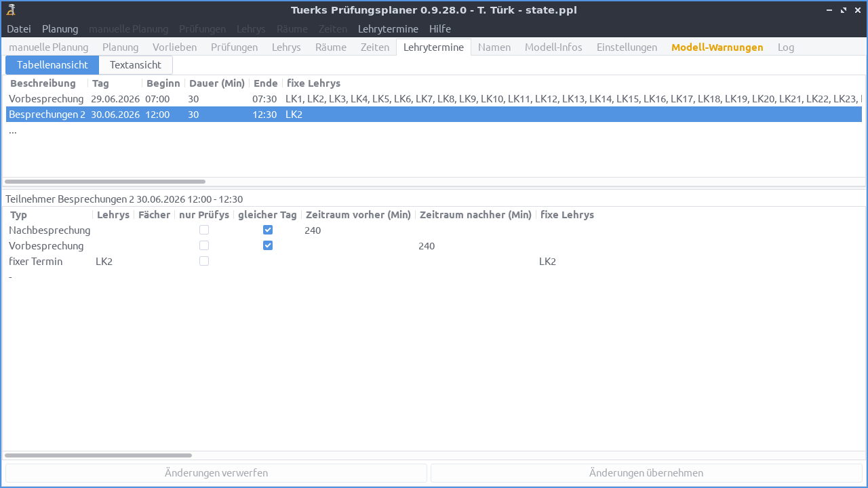Open the Planung menu
The width and height of the screenshot is (868, 488).
click(x=60, y=28)
